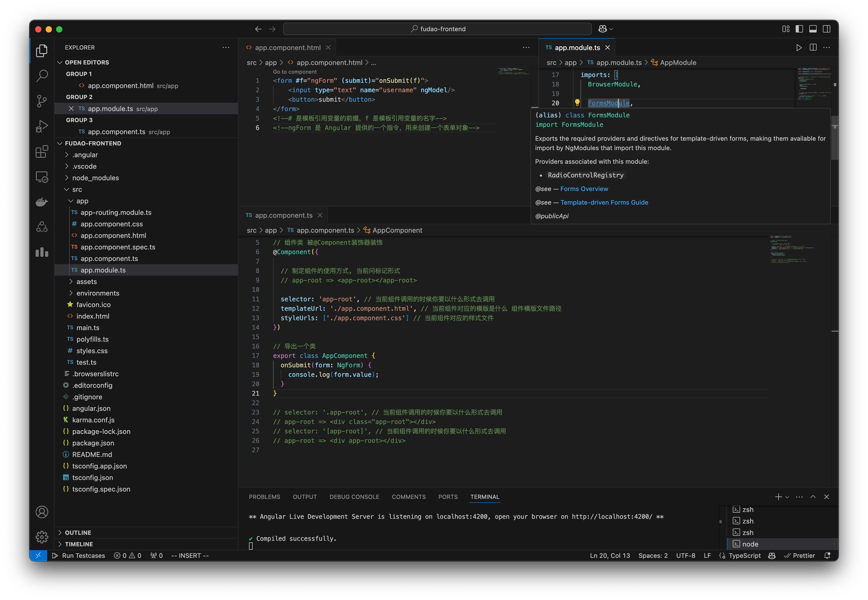Split the app.module.ts editor

(x=813, y=47)
